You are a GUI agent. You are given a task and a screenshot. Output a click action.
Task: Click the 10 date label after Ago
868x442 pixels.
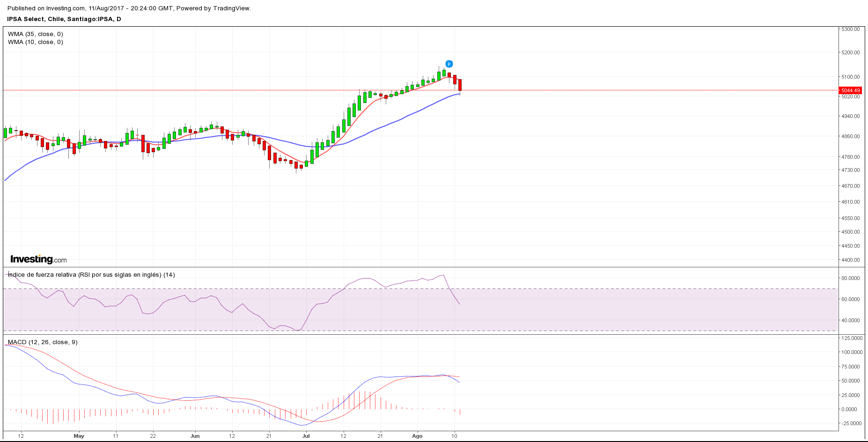pos(454,436)
